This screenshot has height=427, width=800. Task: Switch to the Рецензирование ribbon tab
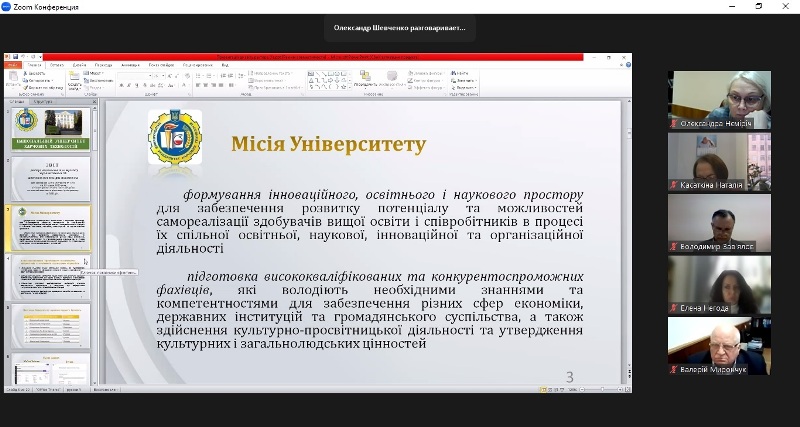coord(197,65)
